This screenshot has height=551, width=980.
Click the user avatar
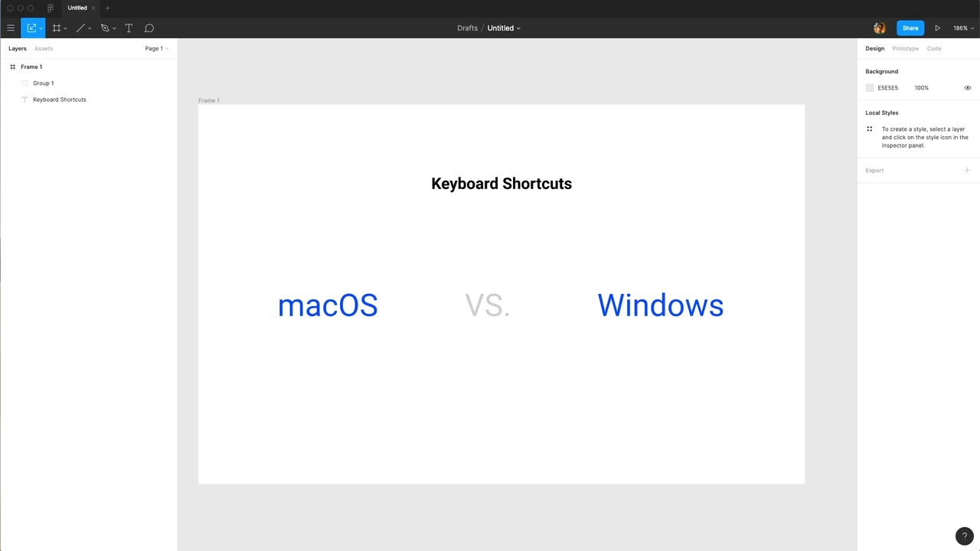click(x=880, y=28)
